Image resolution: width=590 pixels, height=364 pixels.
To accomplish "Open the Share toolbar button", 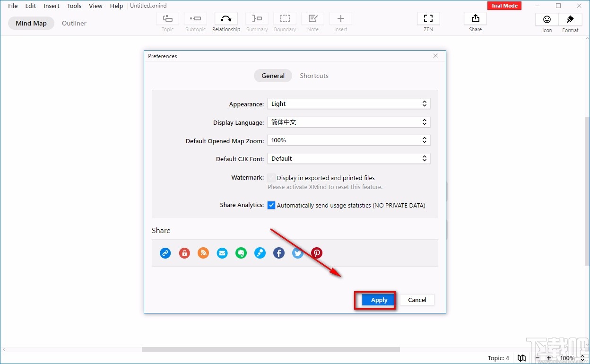I will click(x=475, y=19).
